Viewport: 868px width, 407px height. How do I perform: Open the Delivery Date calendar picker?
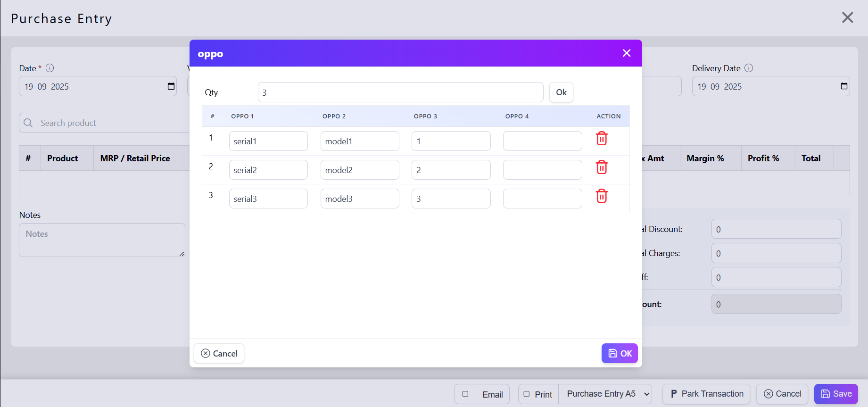[x=844, y=86]
